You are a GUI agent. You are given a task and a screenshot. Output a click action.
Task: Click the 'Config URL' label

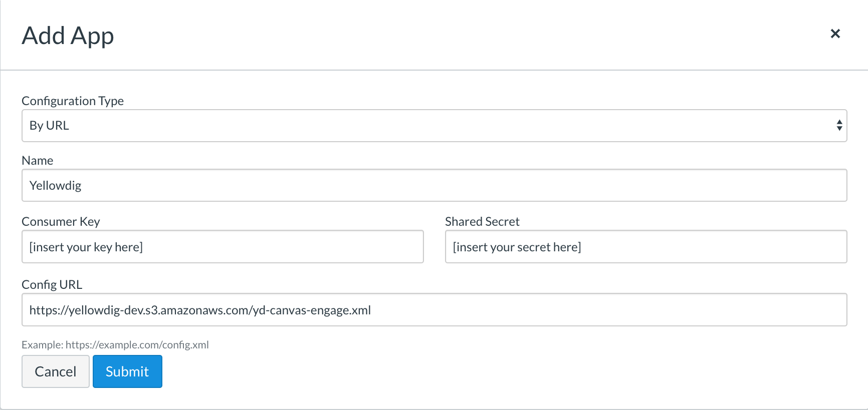52,285
